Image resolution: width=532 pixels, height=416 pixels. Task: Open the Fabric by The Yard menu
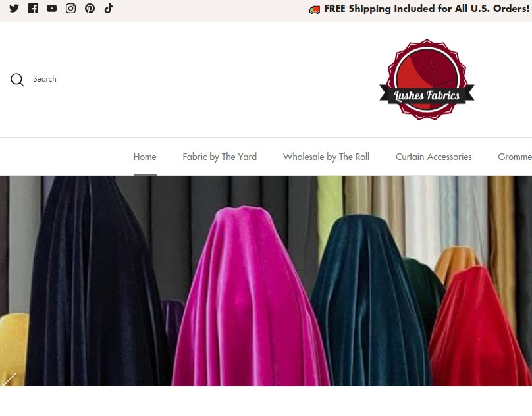[219, 156]
